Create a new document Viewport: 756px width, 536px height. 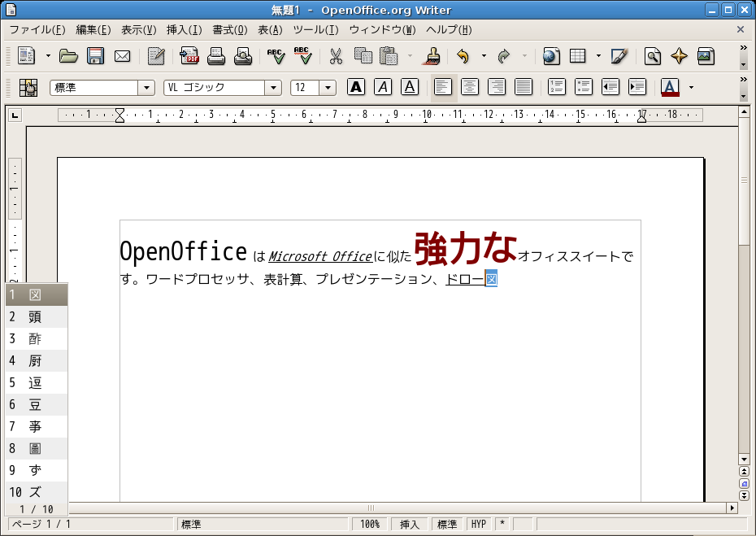[x=27, y=56]
